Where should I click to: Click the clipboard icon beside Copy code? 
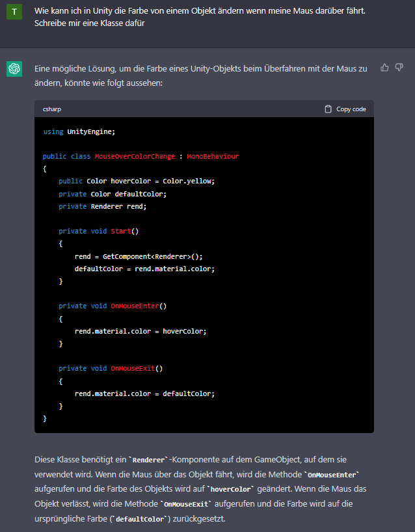coord(328,109)
